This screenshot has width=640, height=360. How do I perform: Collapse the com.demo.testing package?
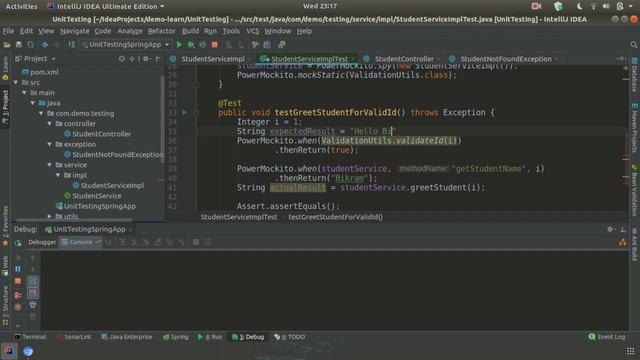(x=41, y=113)
